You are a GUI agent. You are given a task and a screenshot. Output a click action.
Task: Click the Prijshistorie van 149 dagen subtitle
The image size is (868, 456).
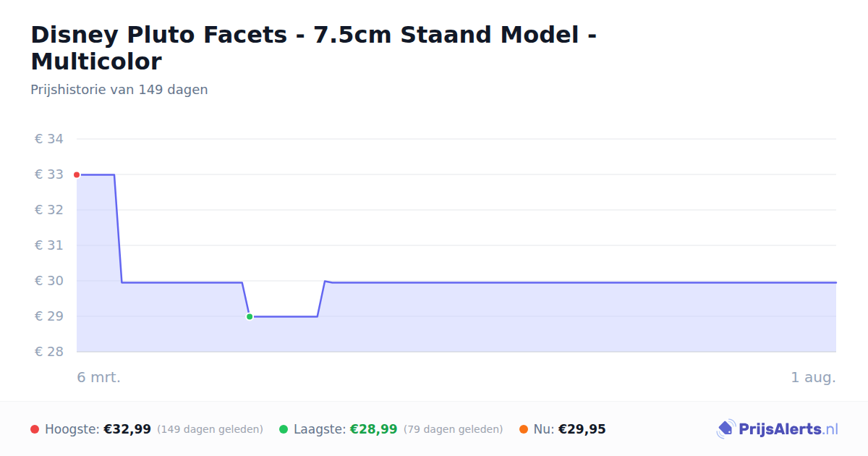(119, 90)
